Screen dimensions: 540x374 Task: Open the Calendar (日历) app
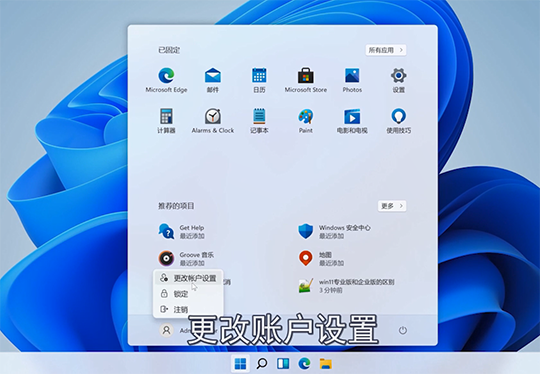click(259, 80)
